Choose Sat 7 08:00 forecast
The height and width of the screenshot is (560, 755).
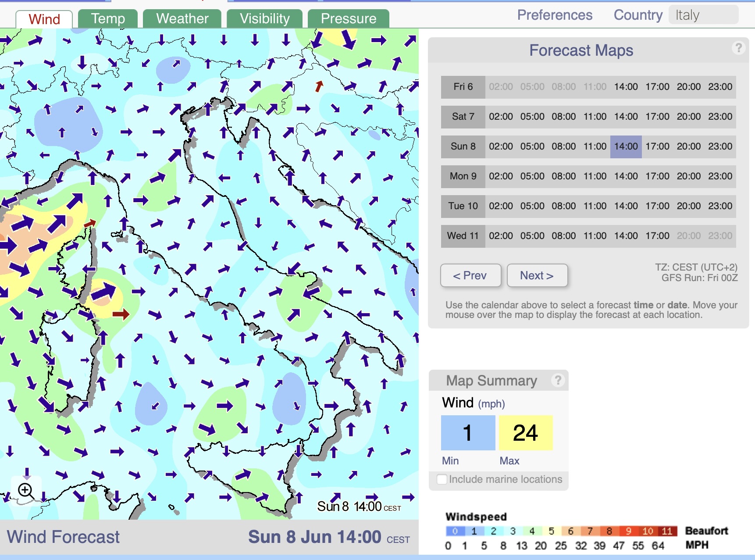pyautogui.click(x=563, y=117)
